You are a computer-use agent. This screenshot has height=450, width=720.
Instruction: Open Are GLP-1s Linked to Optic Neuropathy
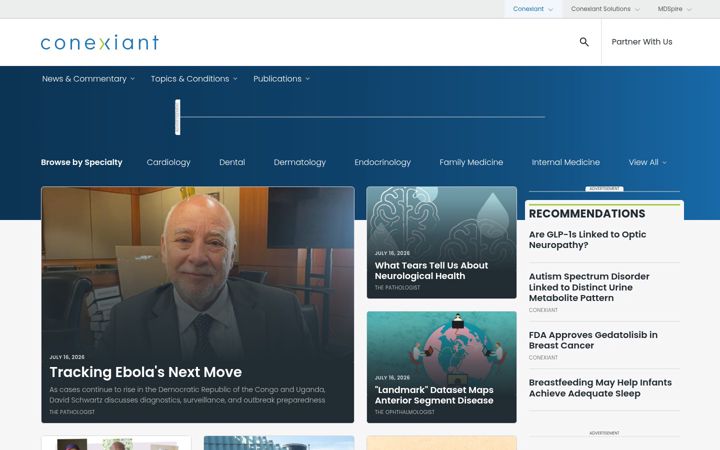tap(587, 240)
